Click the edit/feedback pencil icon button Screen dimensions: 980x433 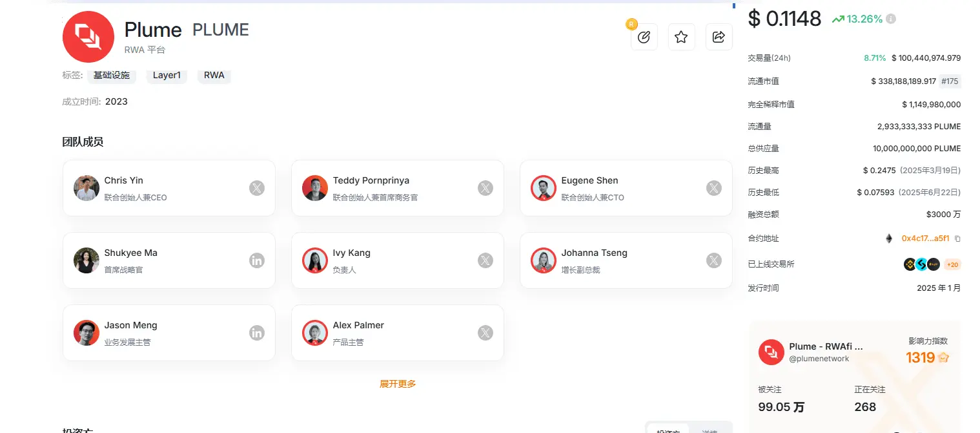pyautogui.click(x=644, y=37)
